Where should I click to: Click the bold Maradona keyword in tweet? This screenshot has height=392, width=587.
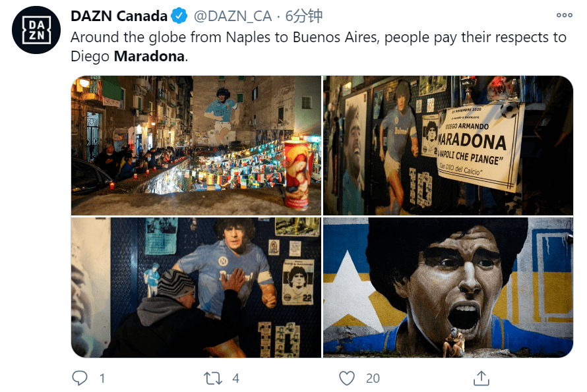click(x=149, y=57)
